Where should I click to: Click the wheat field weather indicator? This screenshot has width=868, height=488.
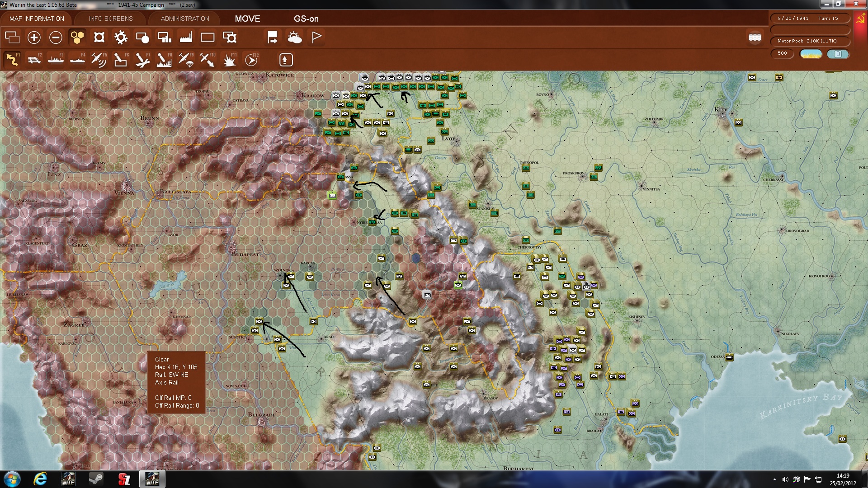pyautogui.click(x=811, y=54)
